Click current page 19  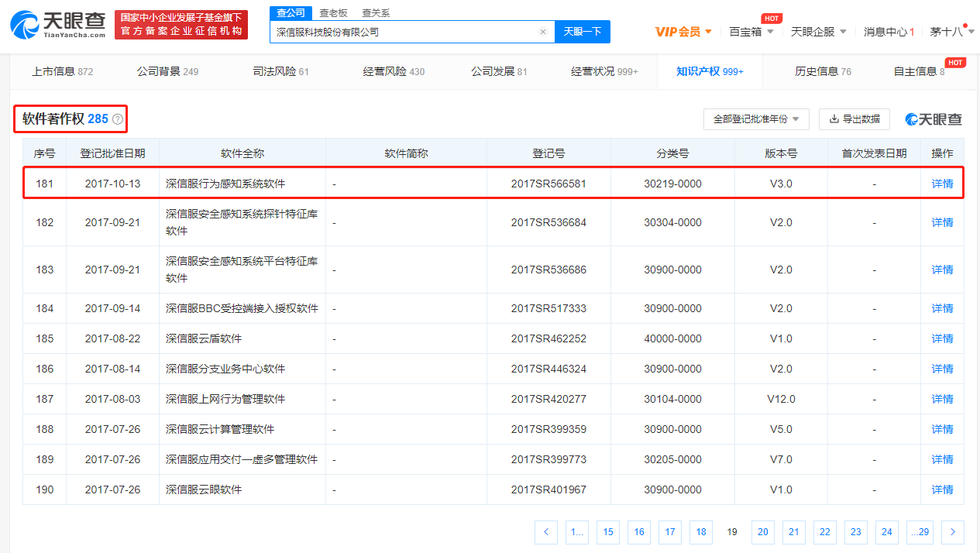pos(732,531)
